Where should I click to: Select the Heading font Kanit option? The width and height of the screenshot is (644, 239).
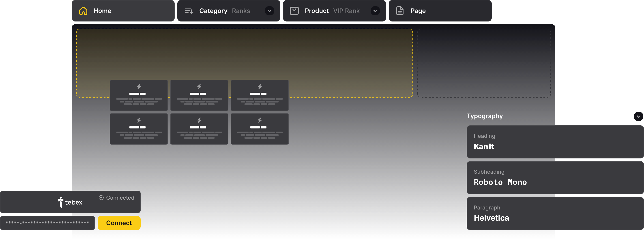555,142
